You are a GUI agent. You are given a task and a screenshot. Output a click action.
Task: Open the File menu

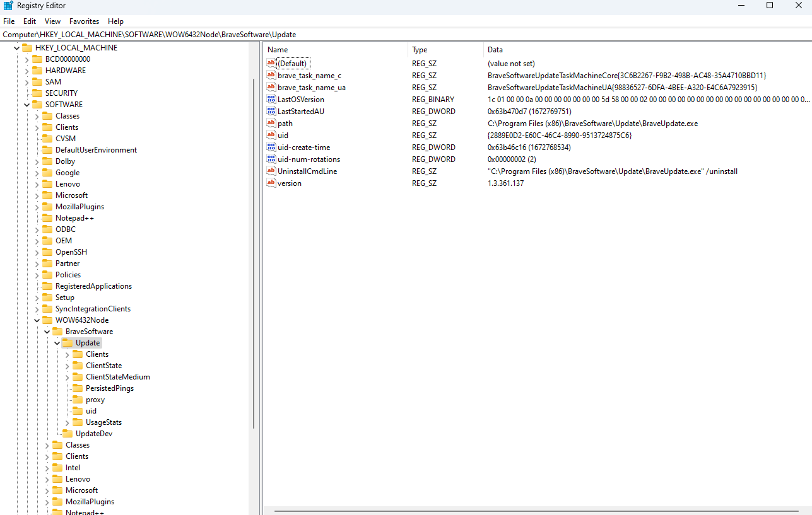click(x=9, y=21)
